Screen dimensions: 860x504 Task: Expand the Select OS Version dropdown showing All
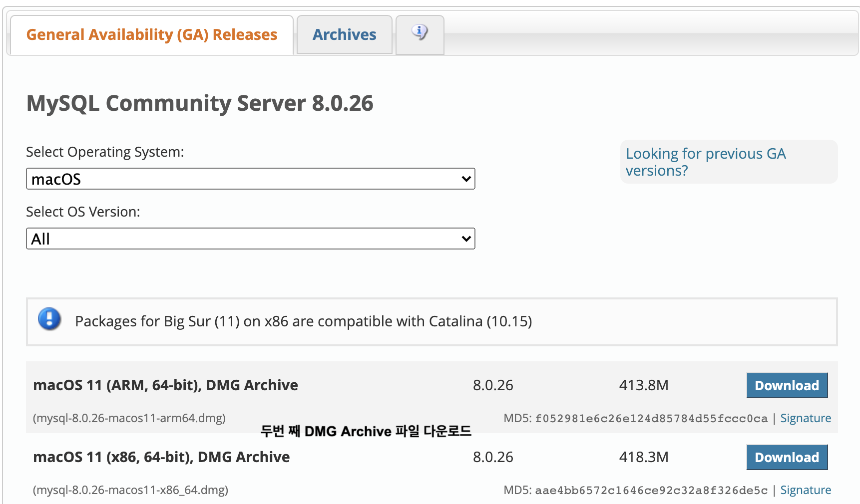[x=250, y=239]
